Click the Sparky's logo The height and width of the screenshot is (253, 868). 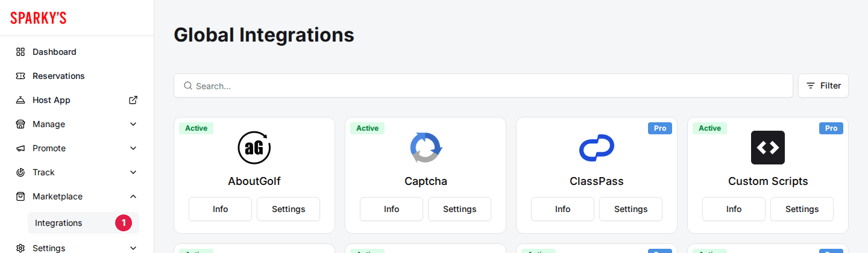[39, 18]
